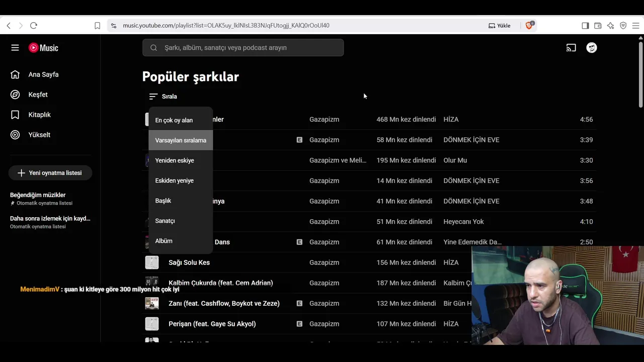Focus the song search input field
644x362 pixels.
click(x=243, y=48)
